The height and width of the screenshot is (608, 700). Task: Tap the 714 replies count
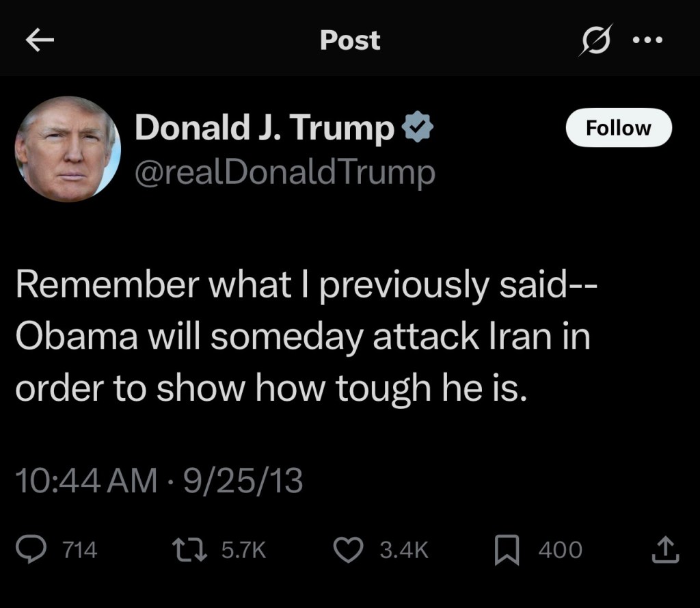(x=79, y=550)
